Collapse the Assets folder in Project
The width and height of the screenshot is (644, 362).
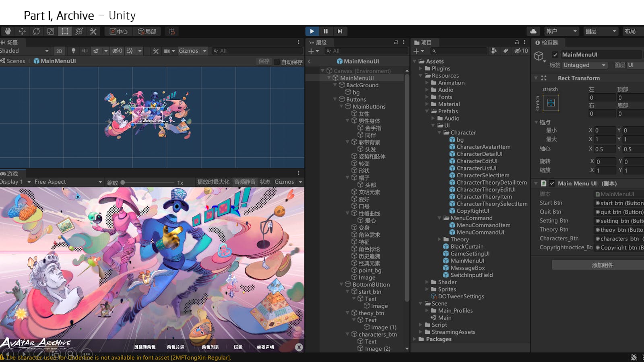(x=415, y=62)
